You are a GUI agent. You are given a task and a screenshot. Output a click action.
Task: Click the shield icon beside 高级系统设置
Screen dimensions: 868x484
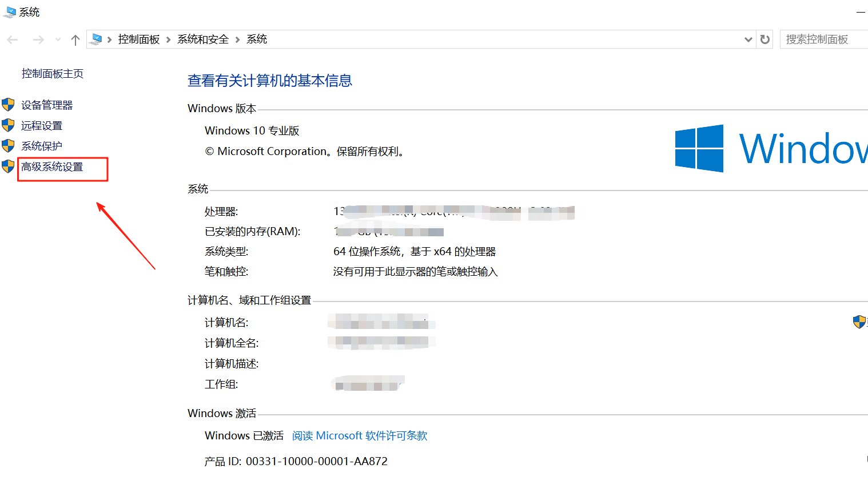point(8,166)
